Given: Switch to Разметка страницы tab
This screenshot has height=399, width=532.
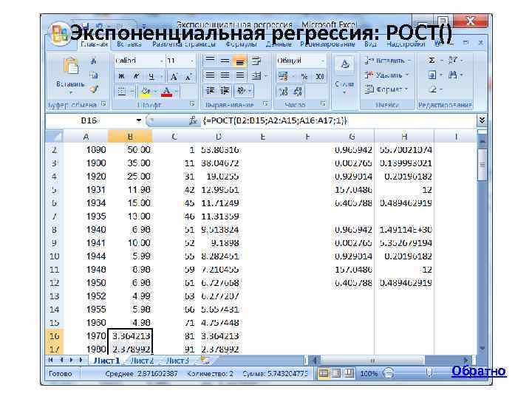Looking at the screenshot, I should pyautogui.click(x=183, y=44).
